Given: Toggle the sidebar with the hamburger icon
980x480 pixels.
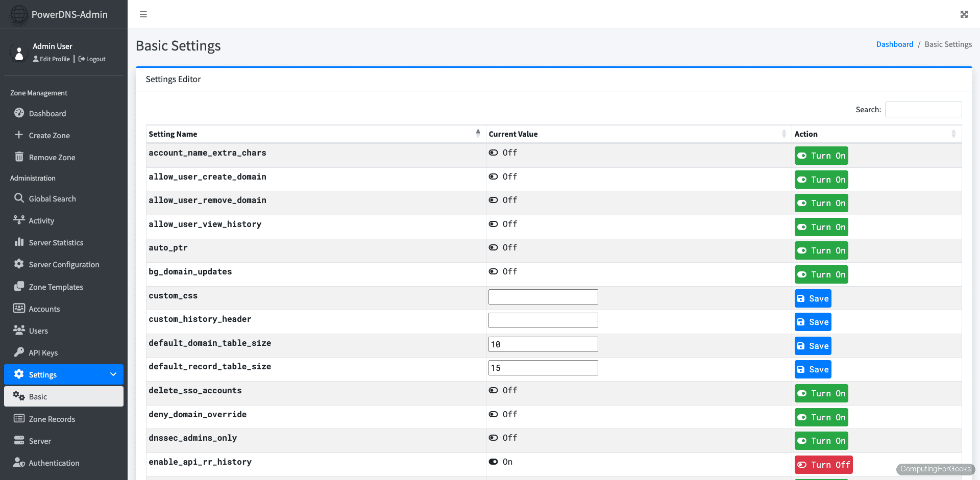Looking at the screenshot, I should coord(143,14).
